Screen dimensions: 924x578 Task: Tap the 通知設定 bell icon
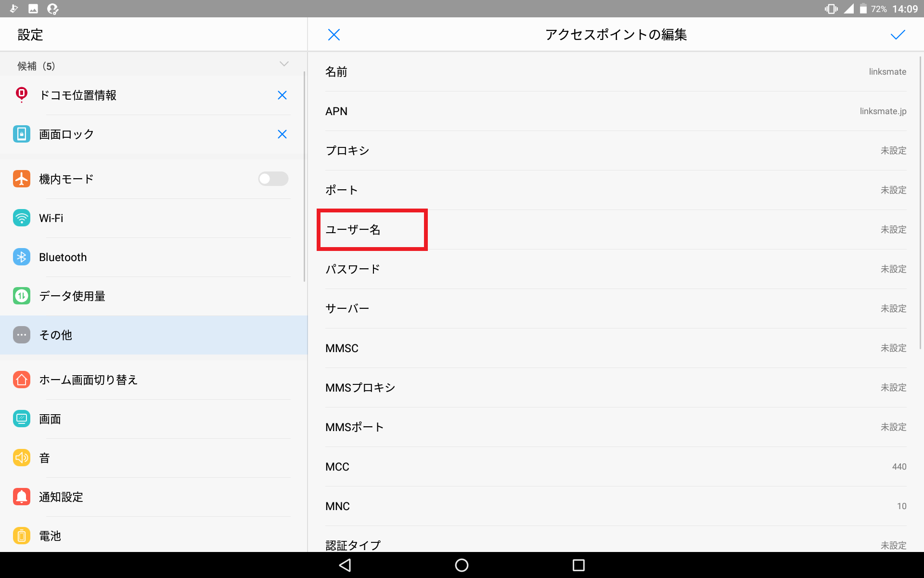tap(22, 497)
